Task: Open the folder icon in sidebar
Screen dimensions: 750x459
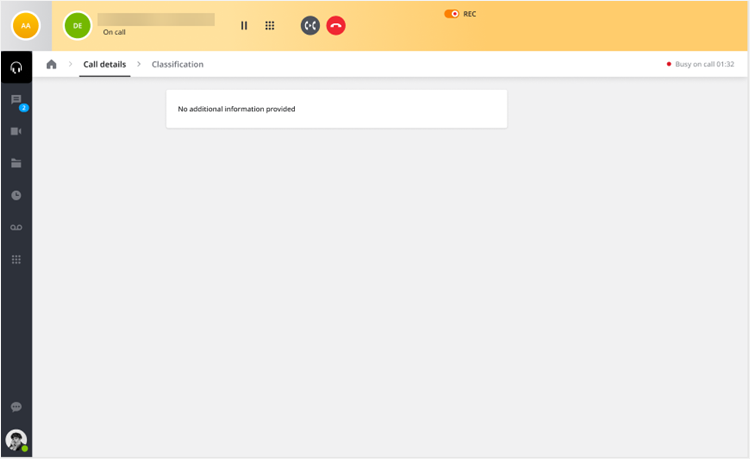Action: tap(16, 163)
